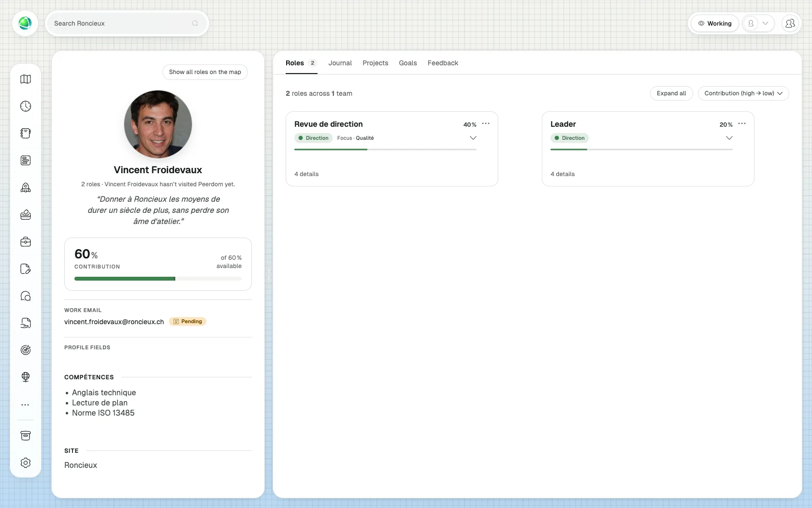The width and height of the screenshot is (812, 508).
Task: Click the Roles tab count badge '2'
Action: point(313,63)
